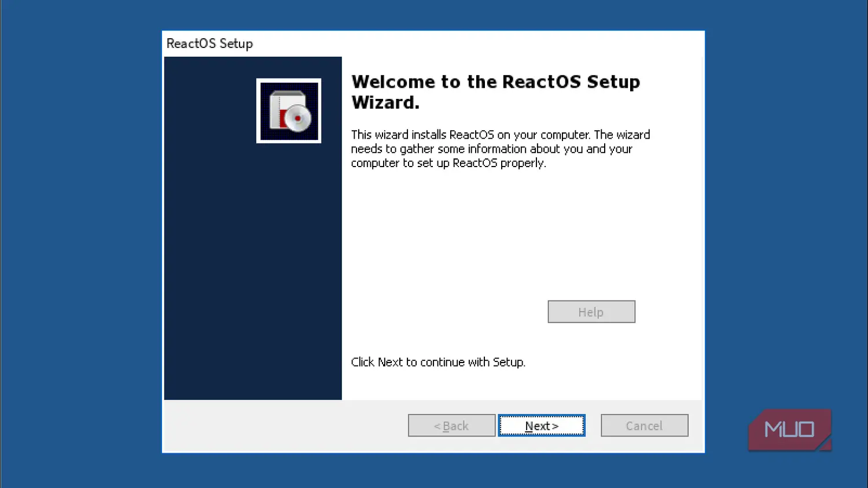Viewport: 868px width, 488px height.
Task: Open Help in the setup wizard
Action: pos(591,312)
